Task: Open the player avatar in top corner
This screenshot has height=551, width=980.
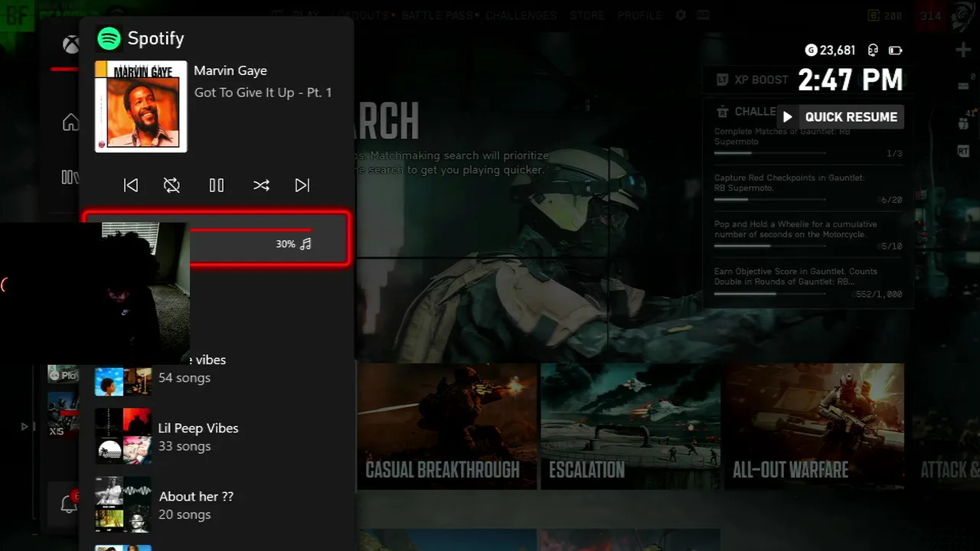Action: click(x=964, y=15)
